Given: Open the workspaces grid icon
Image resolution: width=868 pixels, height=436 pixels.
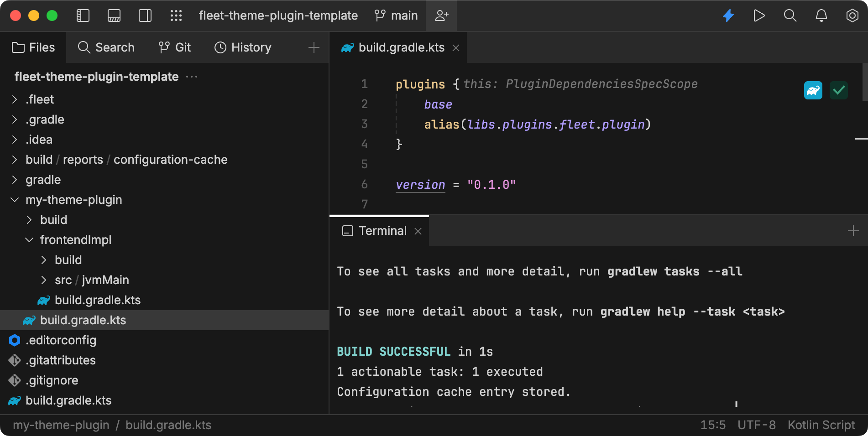Looking at the screenshot, I should (x=176, y=16).
